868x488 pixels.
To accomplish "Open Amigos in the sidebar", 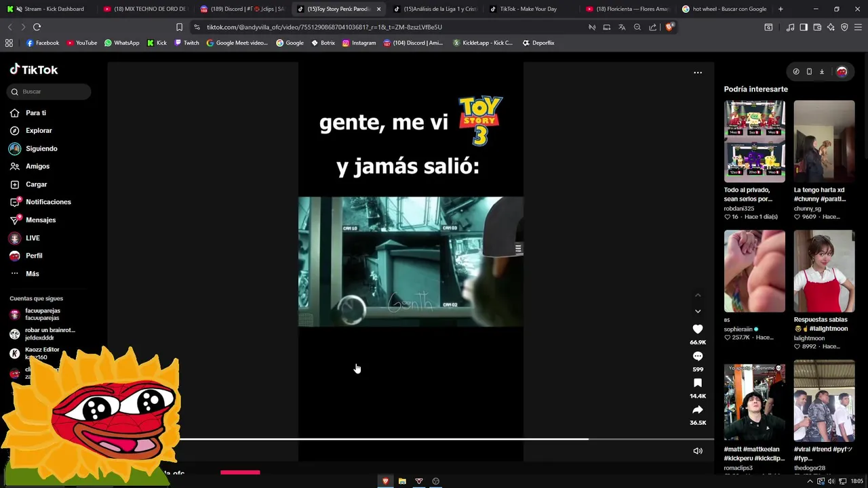I will click(29, 166).
